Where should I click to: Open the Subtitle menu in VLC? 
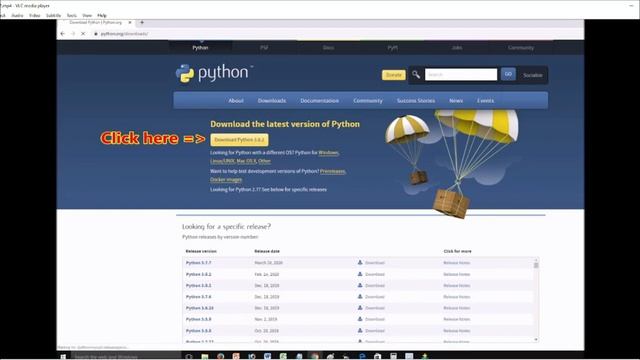tap(53, 15)
